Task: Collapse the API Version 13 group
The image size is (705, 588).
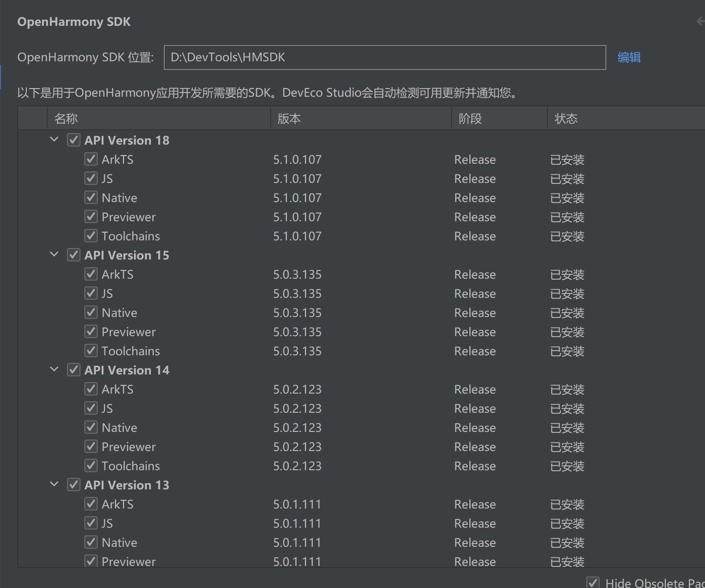Action: 54,485
